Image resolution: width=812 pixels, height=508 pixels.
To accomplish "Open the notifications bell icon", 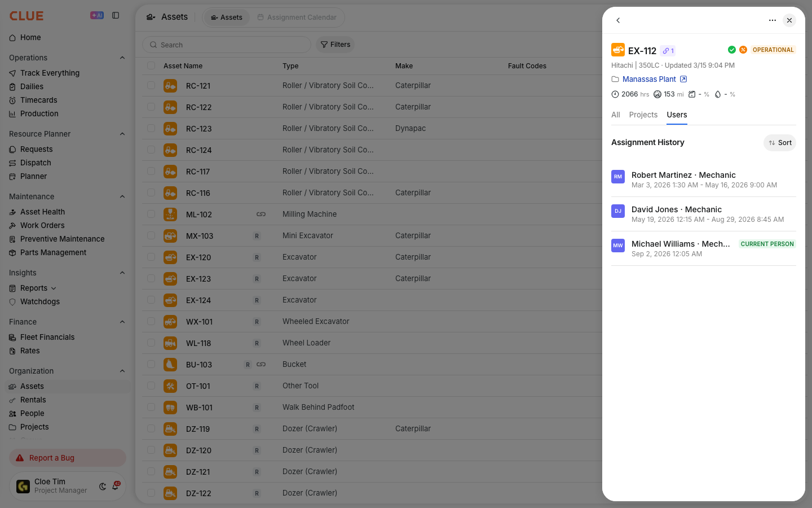I will pos(116,486).
